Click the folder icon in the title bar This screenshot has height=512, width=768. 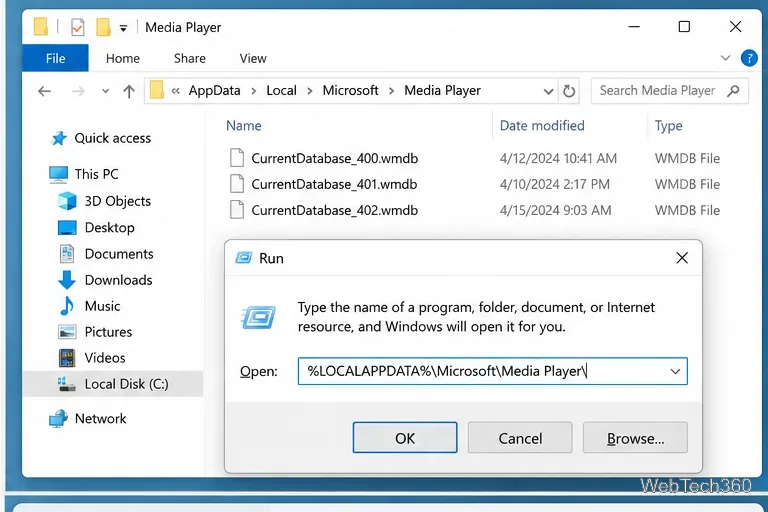41,27
